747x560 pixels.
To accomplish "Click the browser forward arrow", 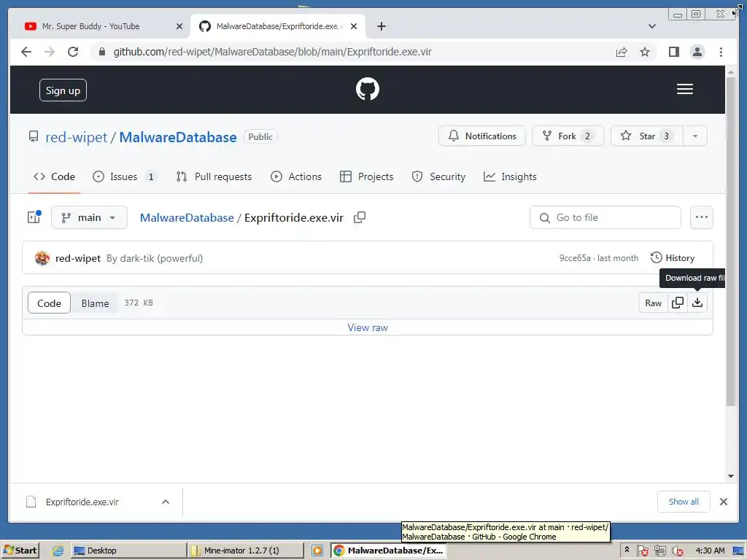I will pyautogui.click(x=50, y=52).
